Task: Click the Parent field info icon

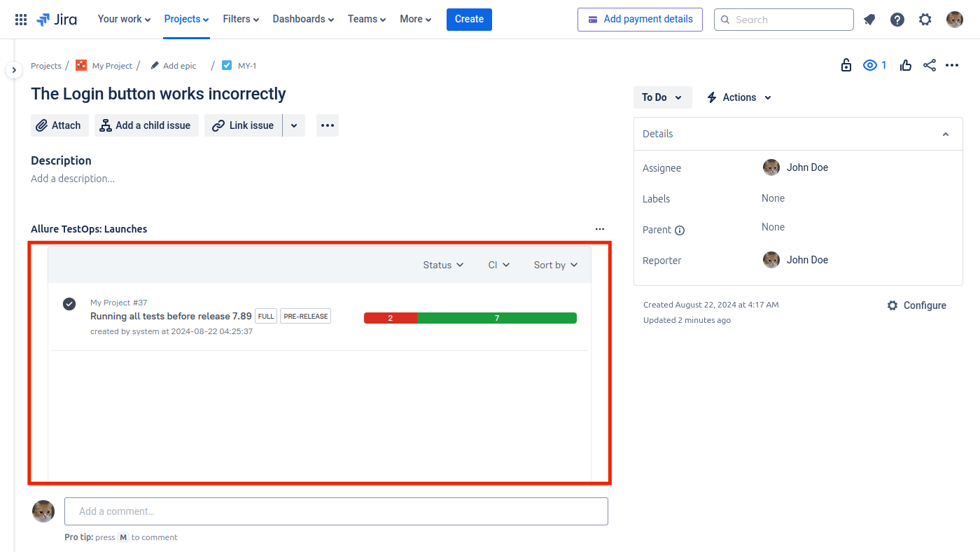Action: click(680, 230)
